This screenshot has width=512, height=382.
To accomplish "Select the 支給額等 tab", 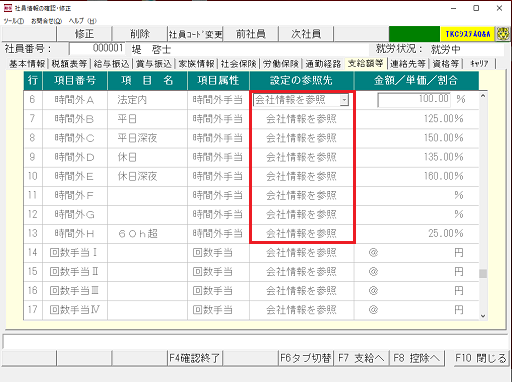I will (365, 63).
